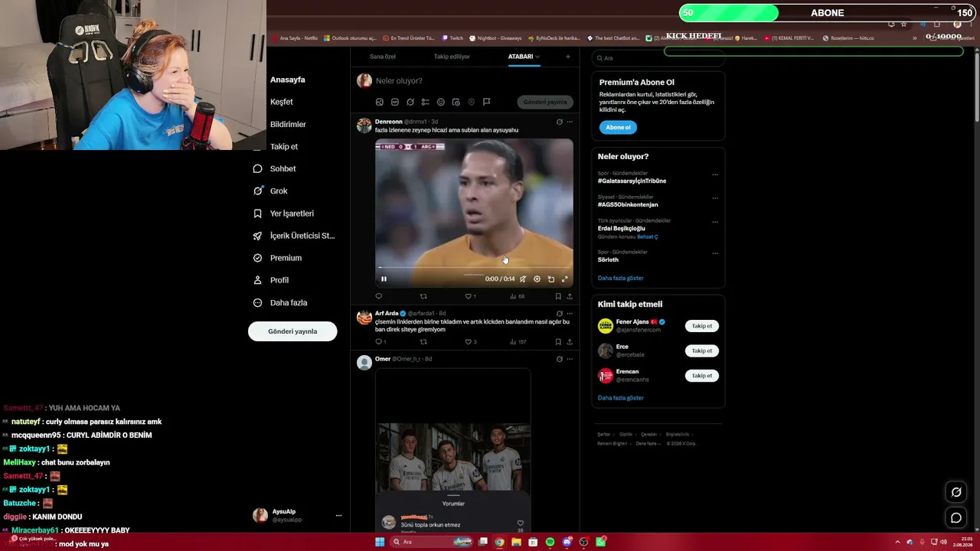Enter fullscreen on the video
980x551 pixels.
coord(565,279)
